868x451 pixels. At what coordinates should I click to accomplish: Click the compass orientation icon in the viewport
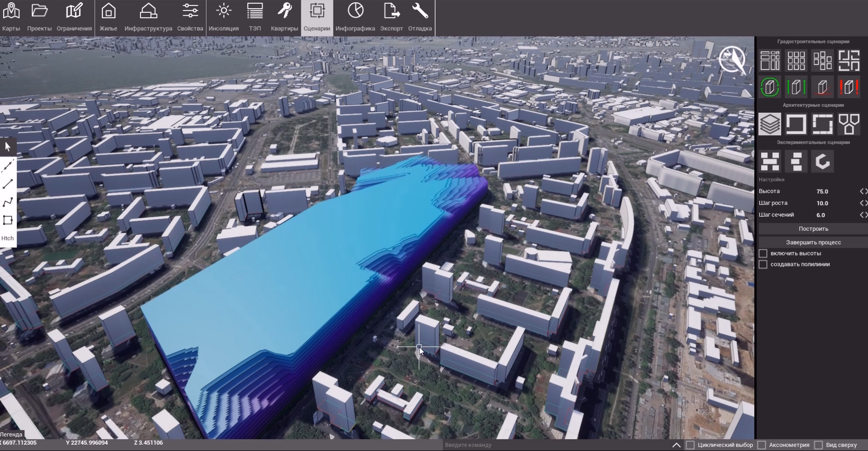click(x=732, y=60)
